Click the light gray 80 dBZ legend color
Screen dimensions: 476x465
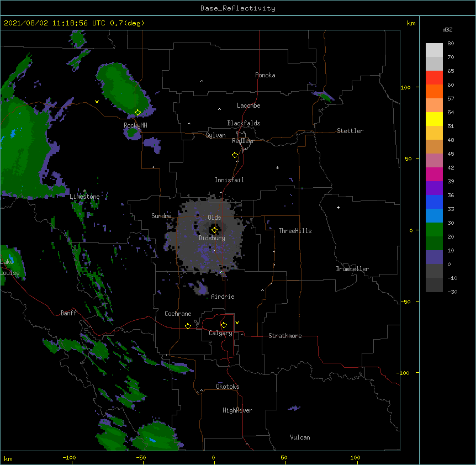point(434,50)
